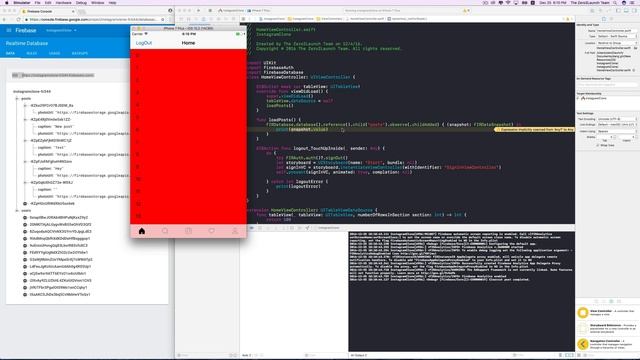Image resolution: width=640 pixels, height=360 pixels.
Task: Expand the first user node under users
Action: 25,218
